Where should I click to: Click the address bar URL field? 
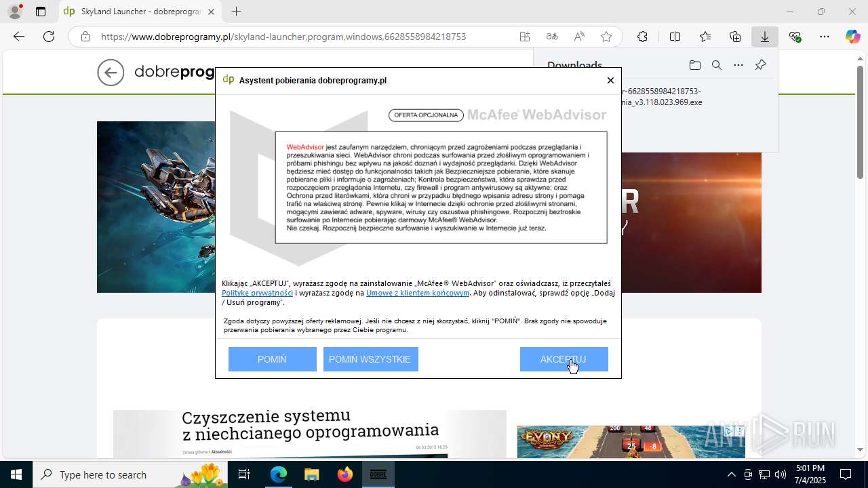coord(283,37)
